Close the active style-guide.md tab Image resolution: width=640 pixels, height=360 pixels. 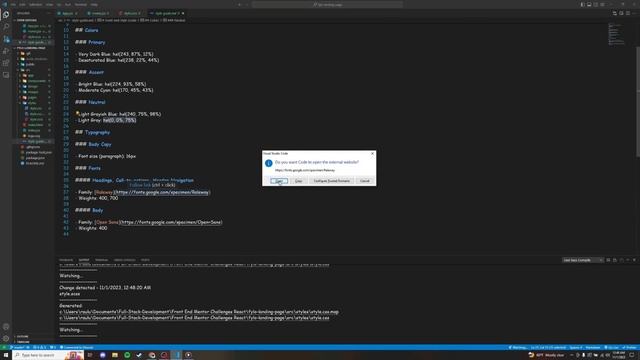click(x=183, y=13)
